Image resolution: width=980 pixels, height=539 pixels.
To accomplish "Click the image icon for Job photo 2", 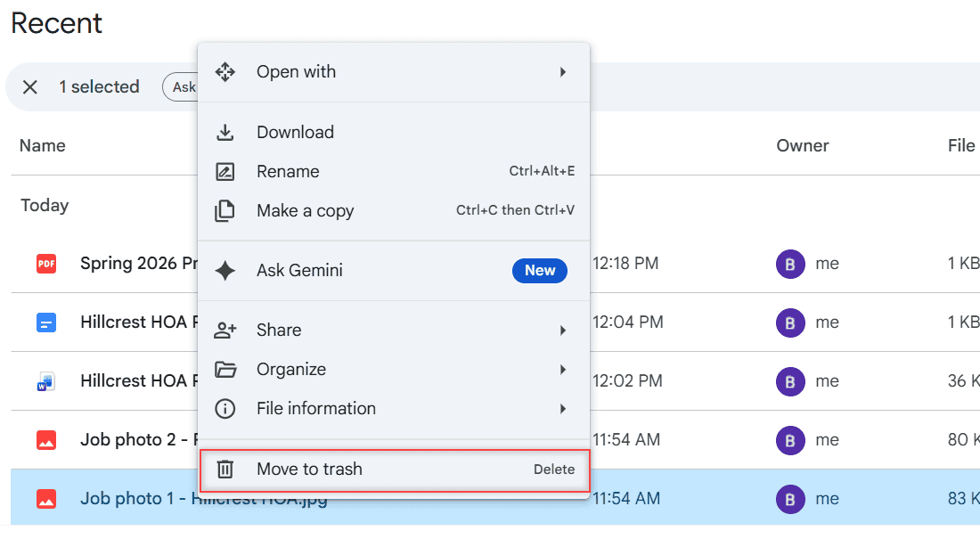I will 46,440.
